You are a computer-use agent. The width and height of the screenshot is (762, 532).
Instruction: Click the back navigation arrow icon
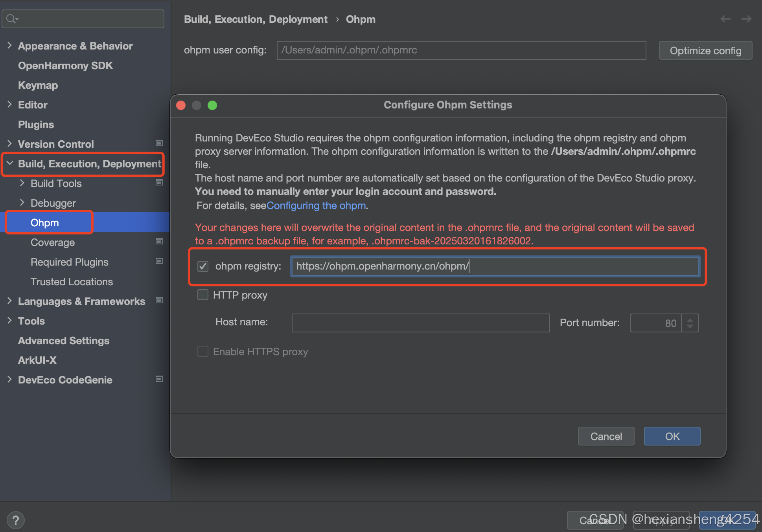pos(725,19)
